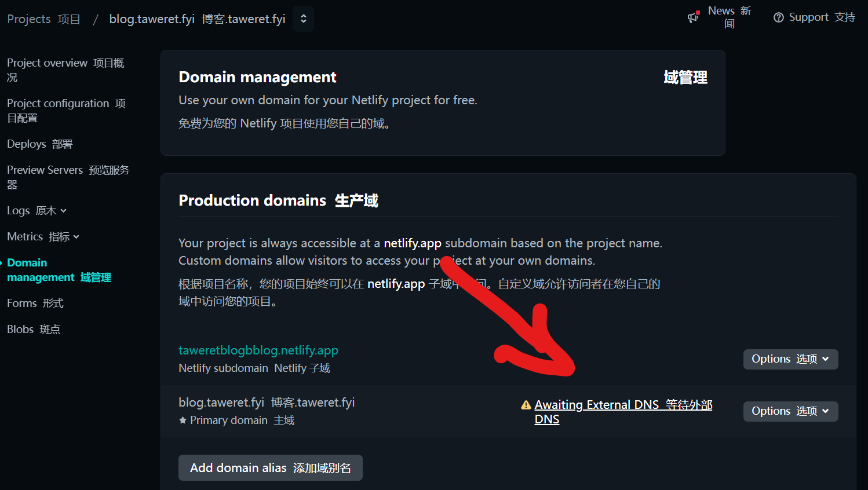Viewport: 868px width, 490px height.
Task: Open the Projects breadcrumb link
Action: click(43, 19)
